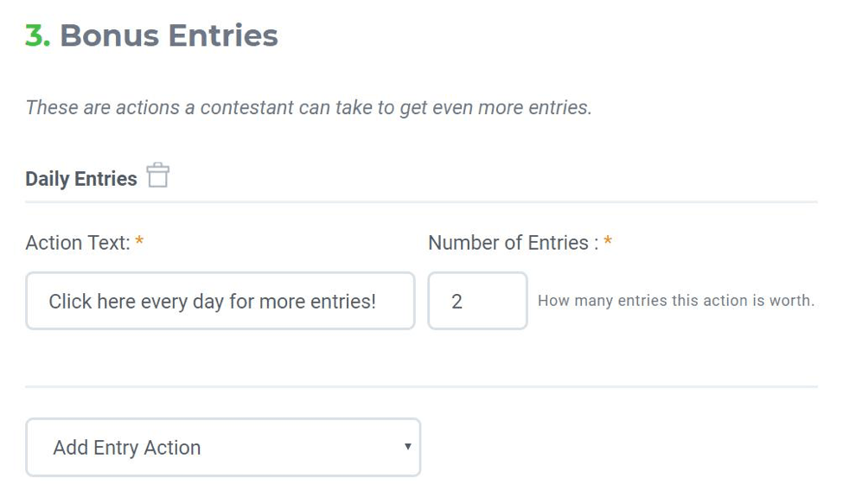This screenshot has width=843, height=504.
Task: Focus the Number of Entries field
Action: (x=477, y=301)
